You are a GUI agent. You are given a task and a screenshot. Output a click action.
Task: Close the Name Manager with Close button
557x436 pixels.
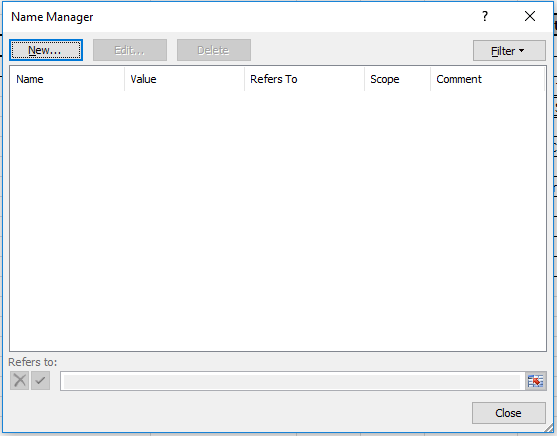[x=508, y=413]
